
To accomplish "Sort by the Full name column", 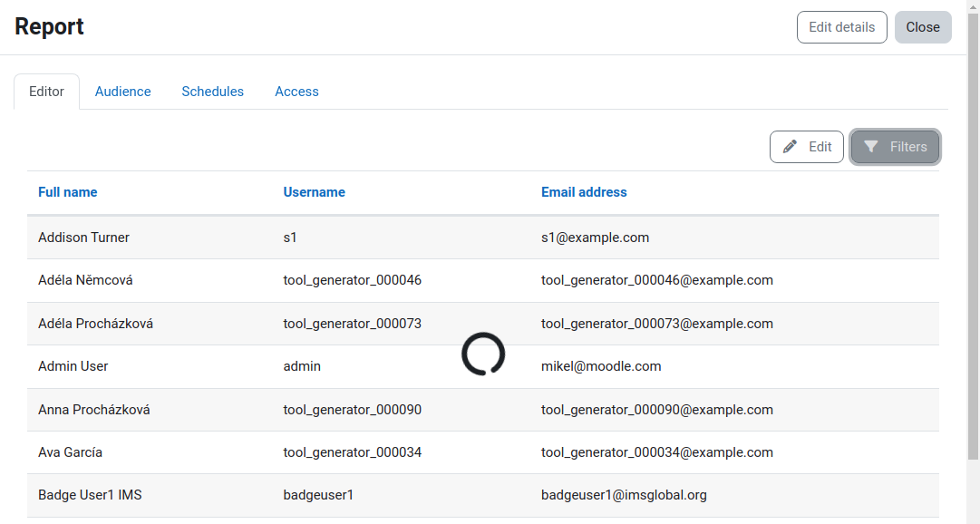I will pyautogui.click(x=67, y=192).
